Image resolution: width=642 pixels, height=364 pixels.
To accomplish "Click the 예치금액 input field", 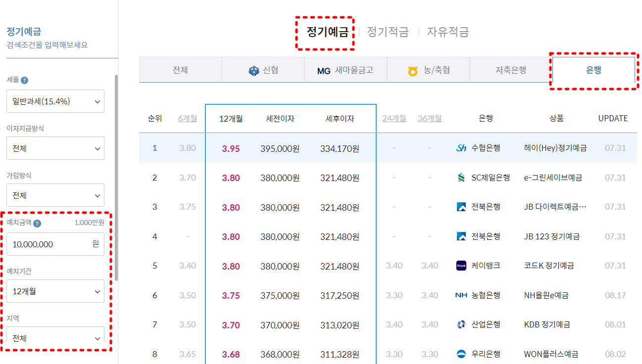I will pos(55,244).
